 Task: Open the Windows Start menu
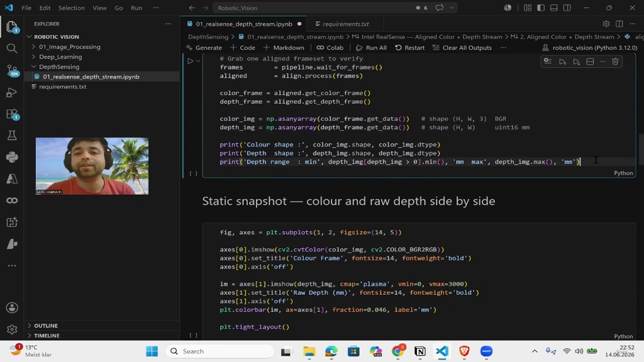152,351
